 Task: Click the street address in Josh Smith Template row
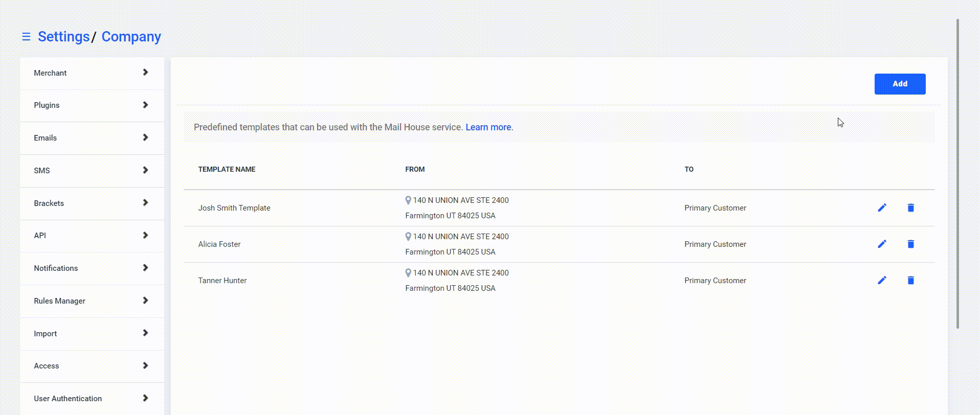point(461,200)
